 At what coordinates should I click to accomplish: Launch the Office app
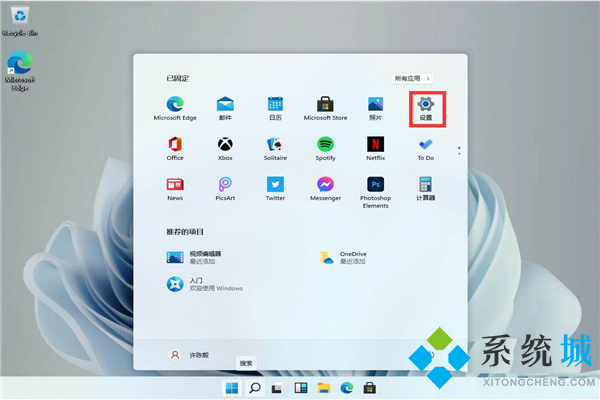point(175,149)
